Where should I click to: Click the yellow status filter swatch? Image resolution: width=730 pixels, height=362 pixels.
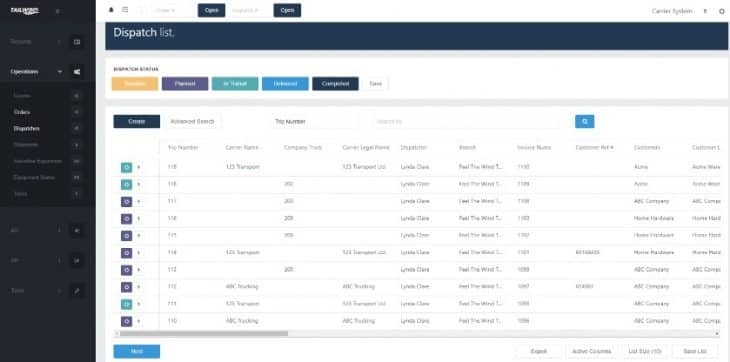click(135, 84)
